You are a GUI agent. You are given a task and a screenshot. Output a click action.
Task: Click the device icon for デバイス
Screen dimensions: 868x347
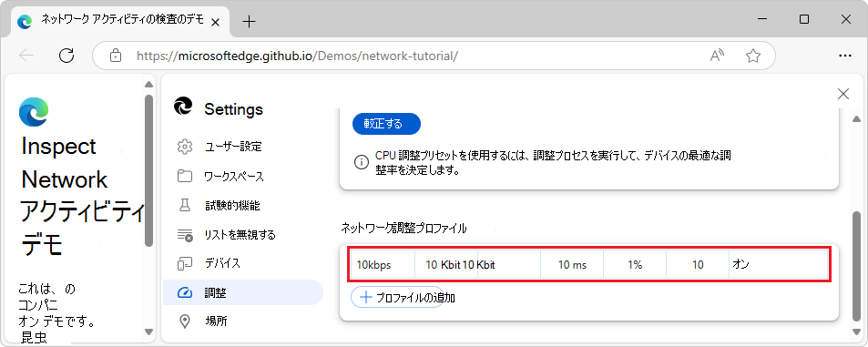point(184,264)
